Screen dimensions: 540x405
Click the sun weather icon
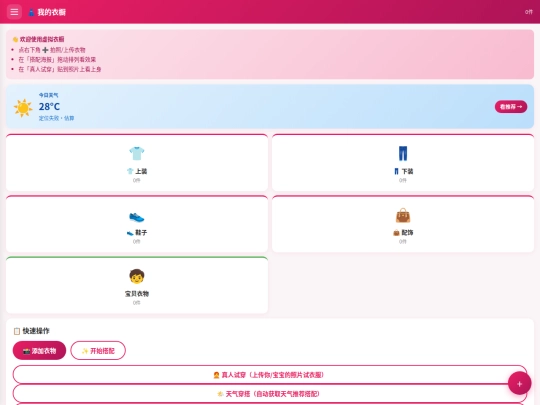[x=23, y=108]
